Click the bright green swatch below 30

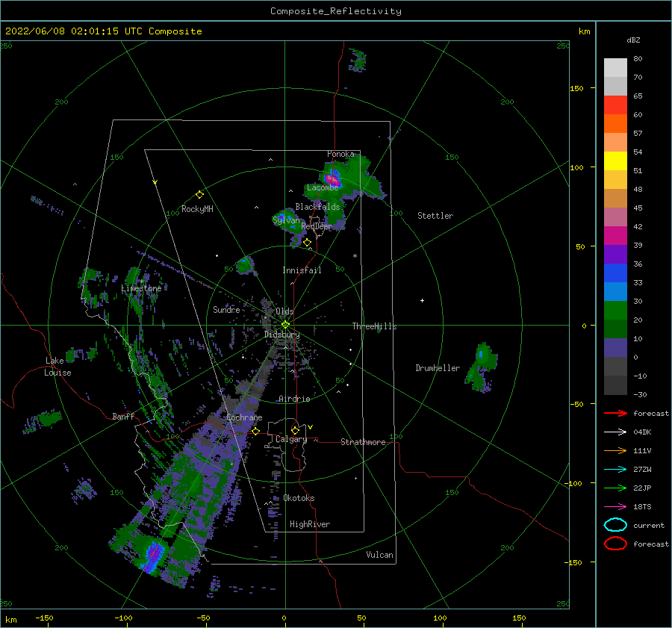[x=615, y=310]
